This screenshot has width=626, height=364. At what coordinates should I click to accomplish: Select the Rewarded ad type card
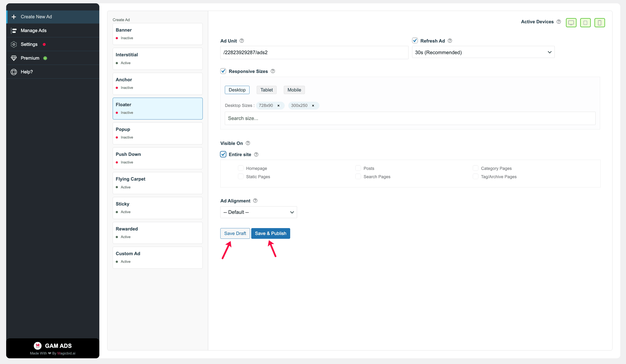click(x=158, y=233)
